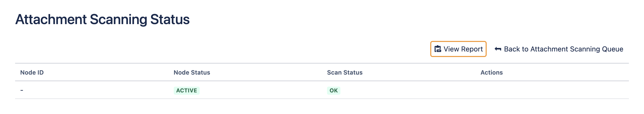
Task: Click the green OK scan badge
Action: [x=334, y=90]
